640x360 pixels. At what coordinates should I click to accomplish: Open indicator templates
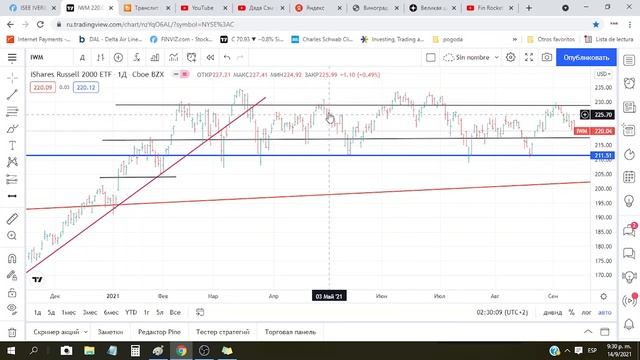click(x=173, y=58)
